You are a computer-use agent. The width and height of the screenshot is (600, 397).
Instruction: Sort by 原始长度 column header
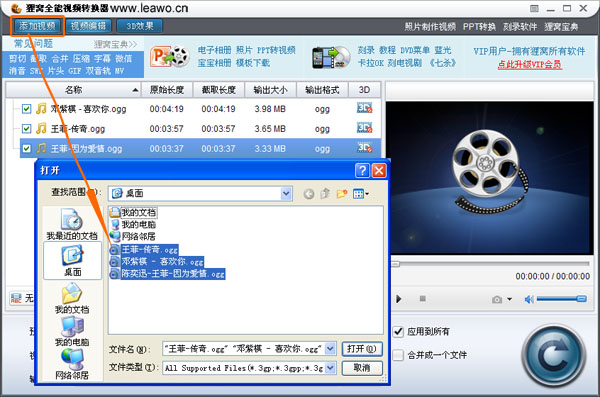tap(167, 90)
